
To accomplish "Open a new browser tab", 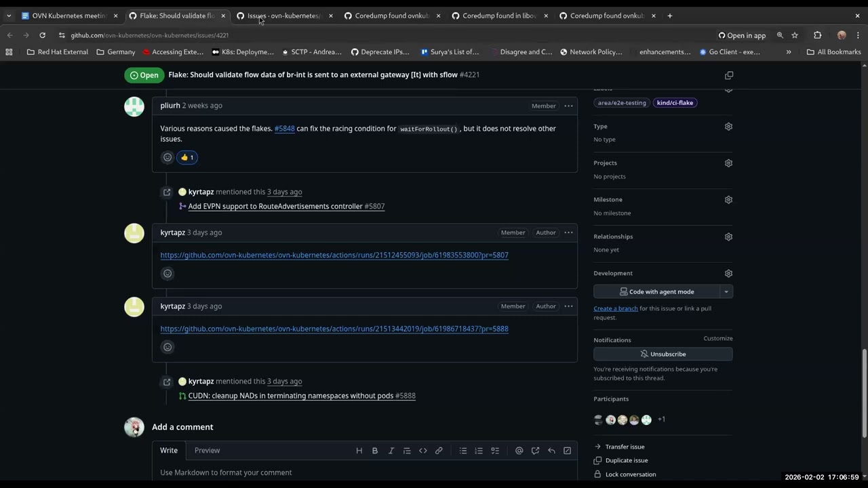I will click(x=670, y=16).
